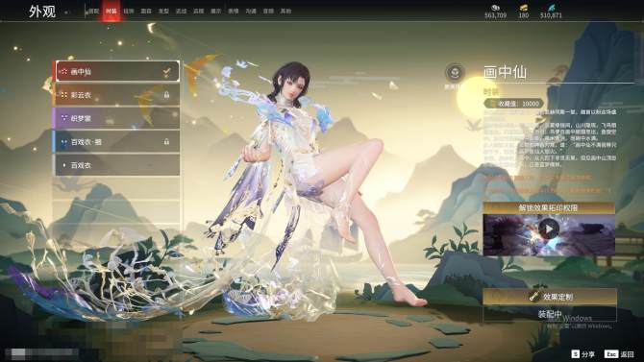The width and height of the screenshot is (644, 362).
Task: Click the 收藏值 10000 badge
Action: (514, 104)
